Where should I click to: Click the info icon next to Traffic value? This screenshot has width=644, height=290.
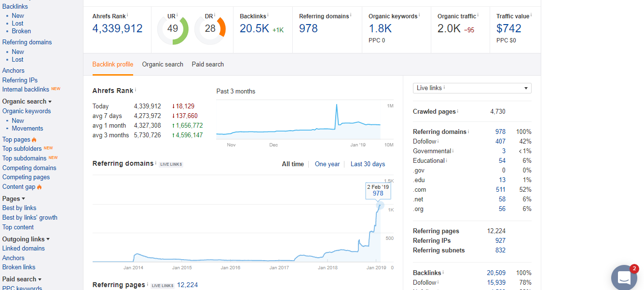532,15
